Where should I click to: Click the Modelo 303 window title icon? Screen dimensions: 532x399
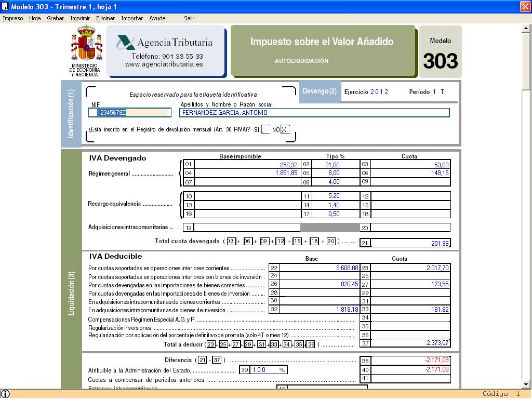click(x=5, y=6)
